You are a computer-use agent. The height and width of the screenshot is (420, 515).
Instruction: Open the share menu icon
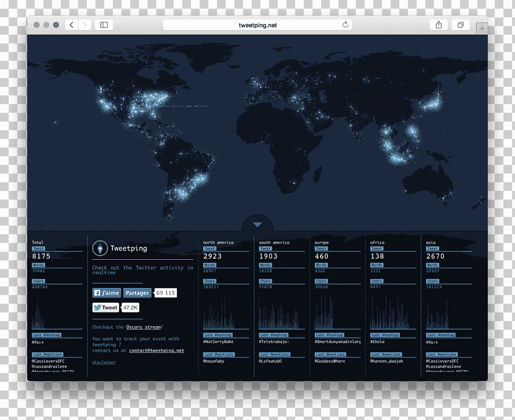click(x=439, y=25)
